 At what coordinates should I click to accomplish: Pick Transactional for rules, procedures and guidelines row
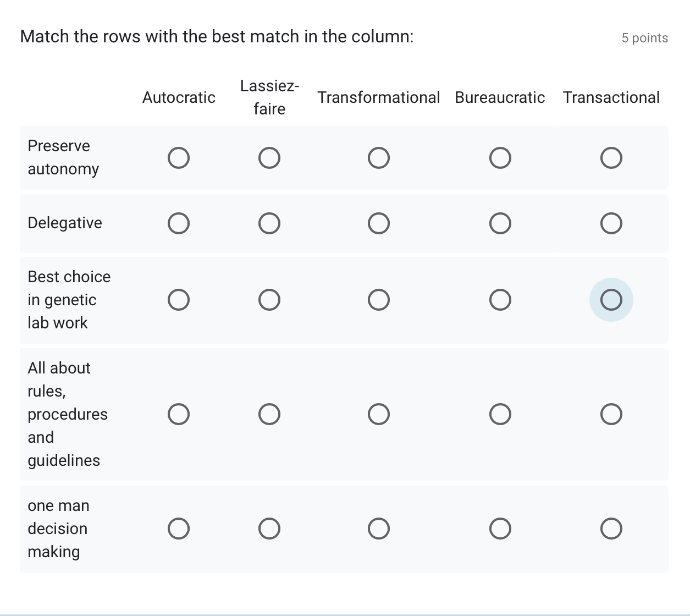[611, 414]
